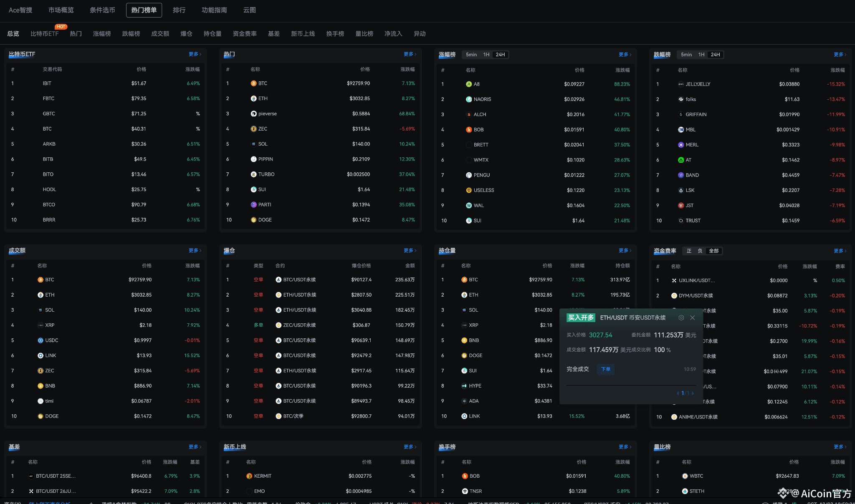
Task: Click A8 token icon in 涨幅榜
Action: pyautogui.click(x=469, y=84)
